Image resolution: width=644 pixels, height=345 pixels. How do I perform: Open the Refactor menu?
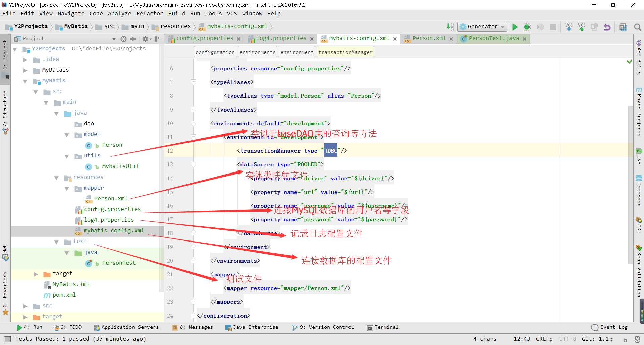(150, 13)
